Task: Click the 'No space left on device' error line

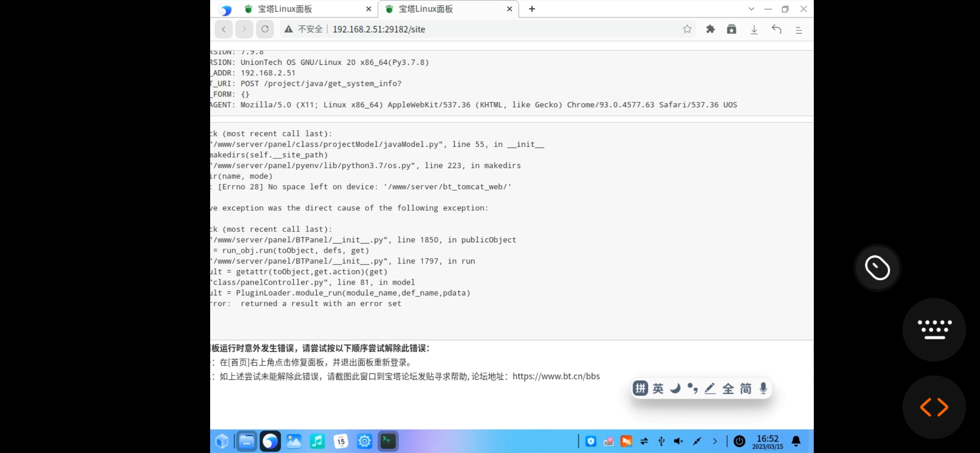Action: point(361,187)
